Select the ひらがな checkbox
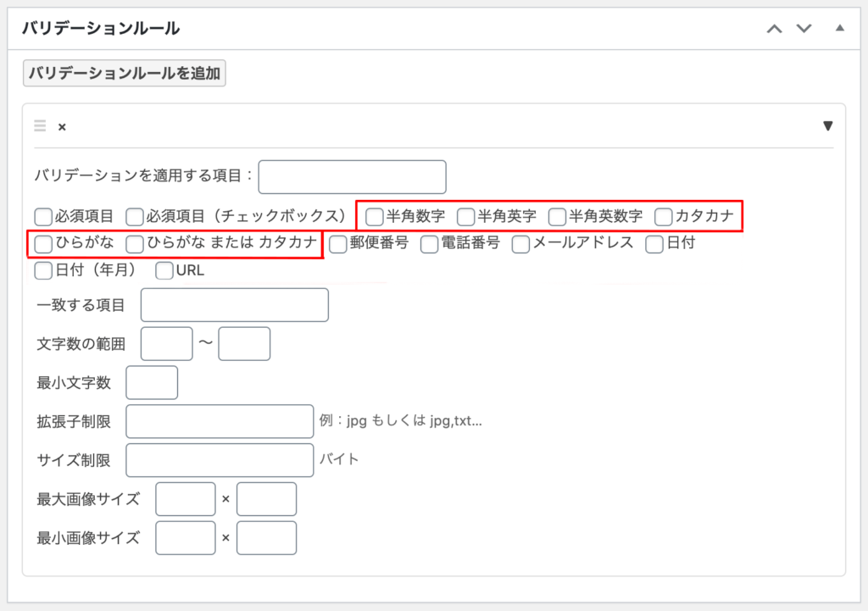Viewport: 868px width, 611px height. pos(43,243)
